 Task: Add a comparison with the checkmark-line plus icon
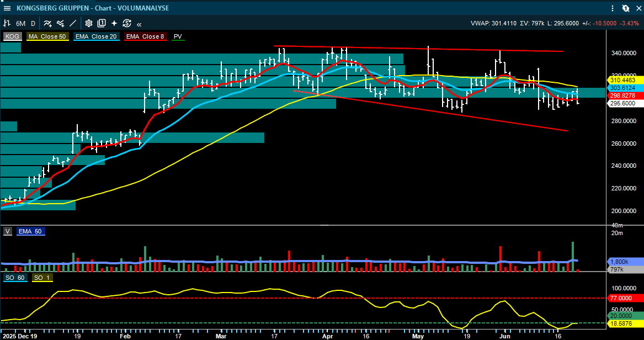[60, 23]
